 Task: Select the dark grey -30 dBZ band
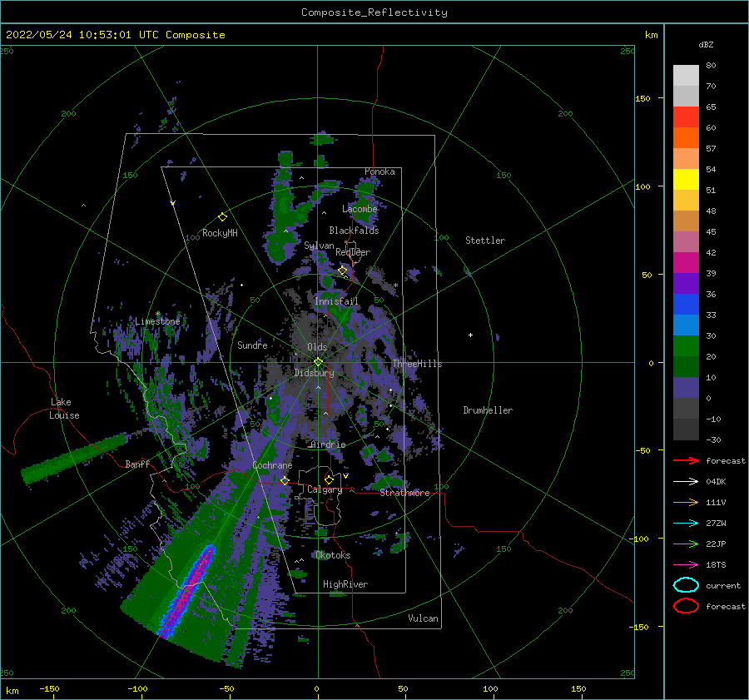(x=686, y=429)
